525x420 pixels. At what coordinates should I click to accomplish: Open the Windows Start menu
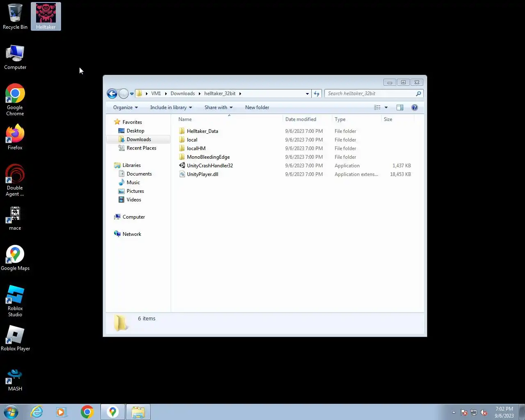pyautogui.click(x=11, y=412)
